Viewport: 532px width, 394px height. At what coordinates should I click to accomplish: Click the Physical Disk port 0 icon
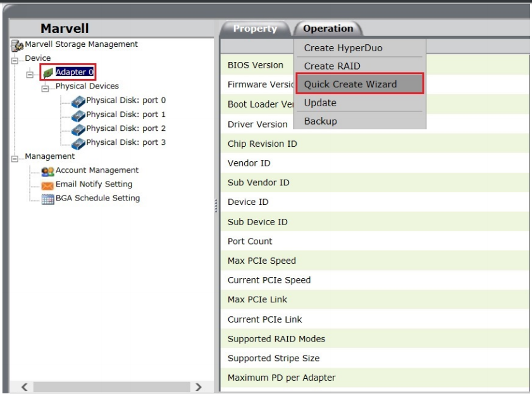78,101
